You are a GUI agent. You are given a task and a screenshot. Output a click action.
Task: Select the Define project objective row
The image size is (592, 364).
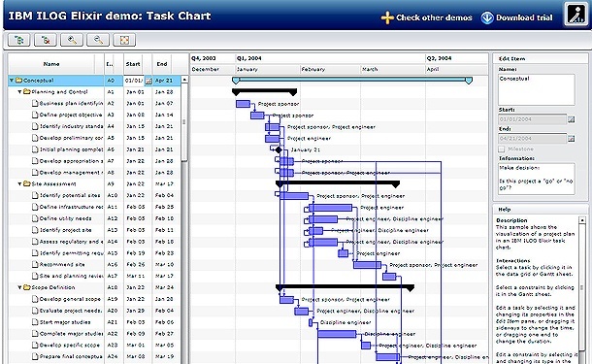click(x=94, y=115)
